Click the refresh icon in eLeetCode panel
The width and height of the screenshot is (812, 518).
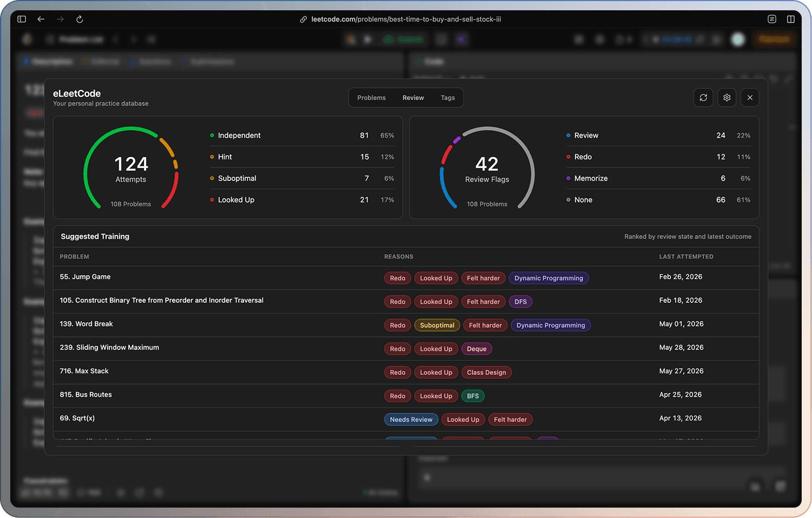tap(703, 98)
